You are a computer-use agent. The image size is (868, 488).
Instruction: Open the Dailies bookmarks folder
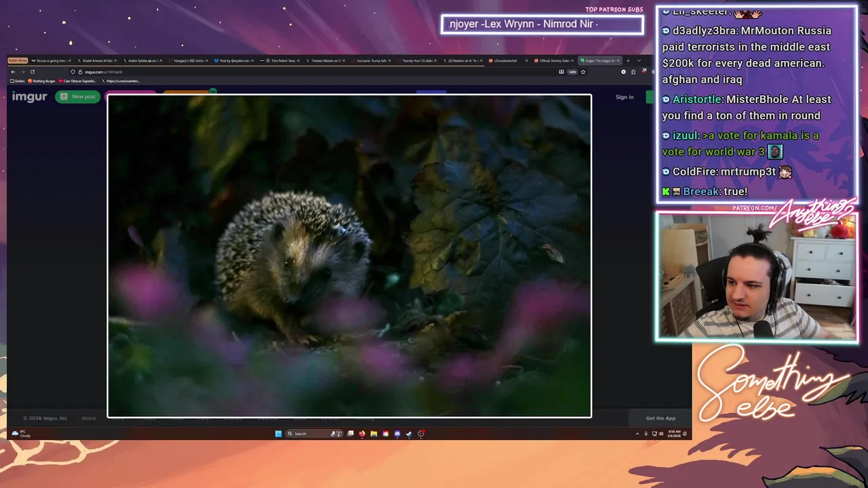click(x=18, y=81)
